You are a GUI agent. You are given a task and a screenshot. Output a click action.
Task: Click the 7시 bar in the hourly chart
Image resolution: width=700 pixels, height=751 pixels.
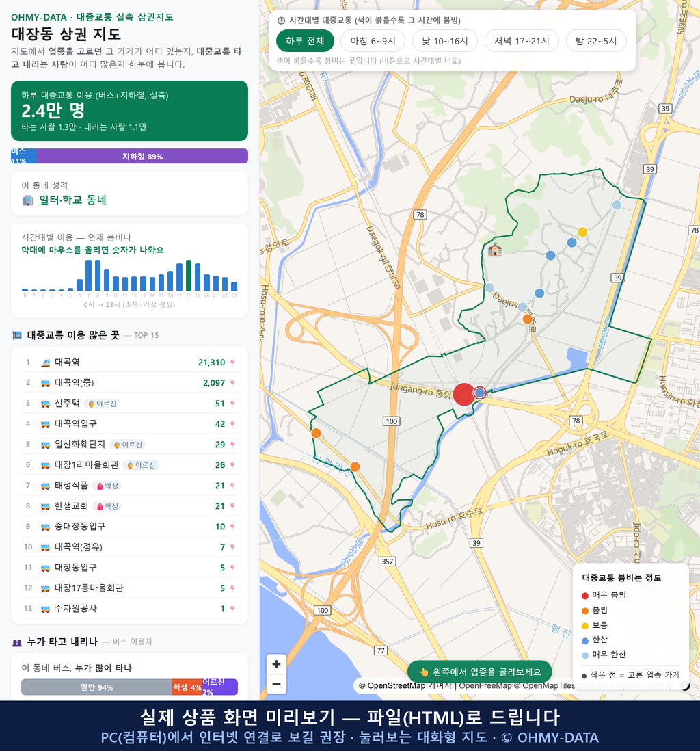(89, 276)
